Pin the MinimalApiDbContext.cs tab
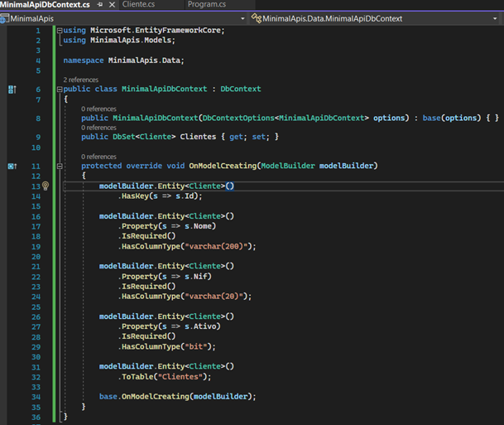Viewport: 504px width, 425px height. (98, 5)
